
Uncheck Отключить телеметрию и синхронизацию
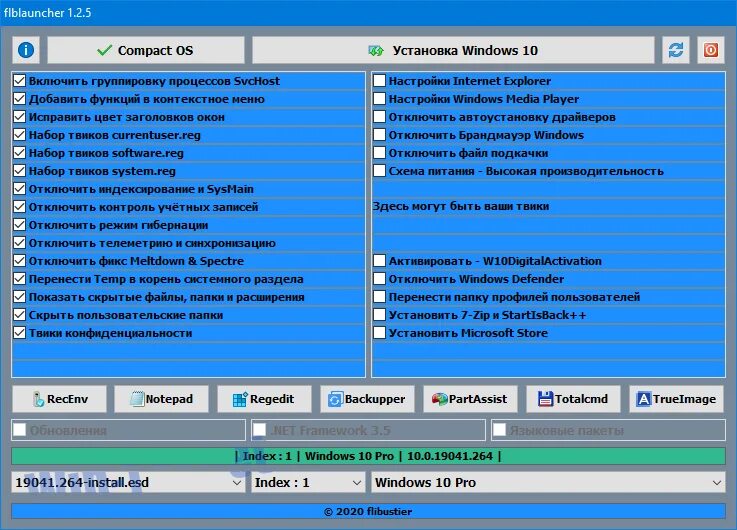click(19, 242)
